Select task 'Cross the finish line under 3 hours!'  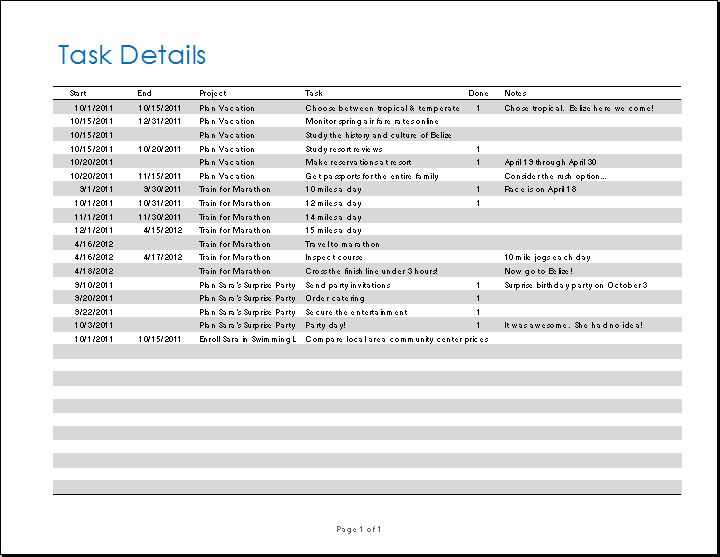coord(371,271)
